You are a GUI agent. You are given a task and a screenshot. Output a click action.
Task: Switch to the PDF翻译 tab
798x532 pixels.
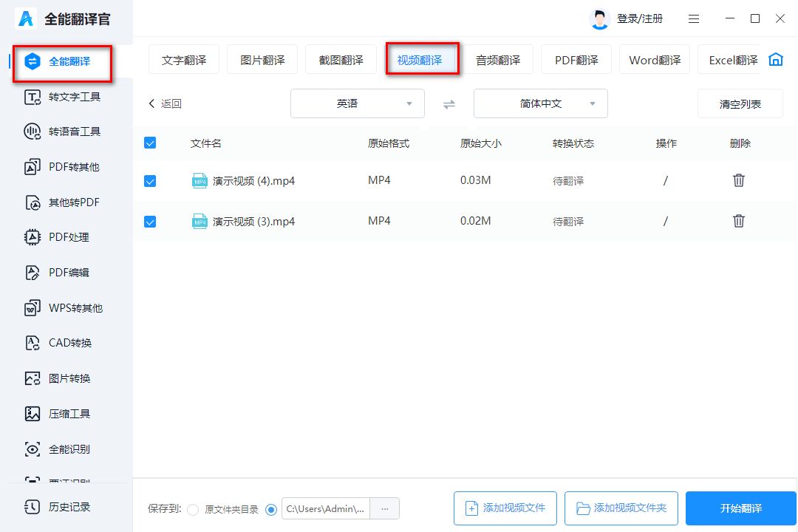pos(576,61)
